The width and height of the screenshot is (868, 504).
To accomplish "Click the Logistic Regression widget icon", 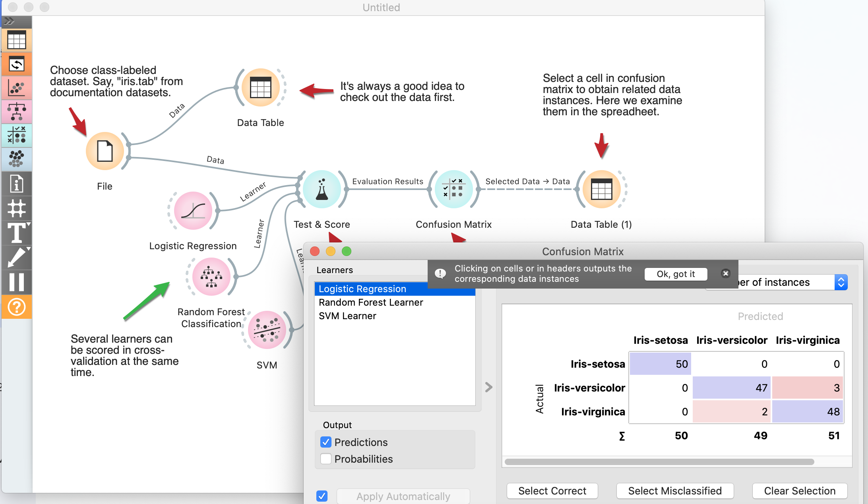I will coord(193,211).
